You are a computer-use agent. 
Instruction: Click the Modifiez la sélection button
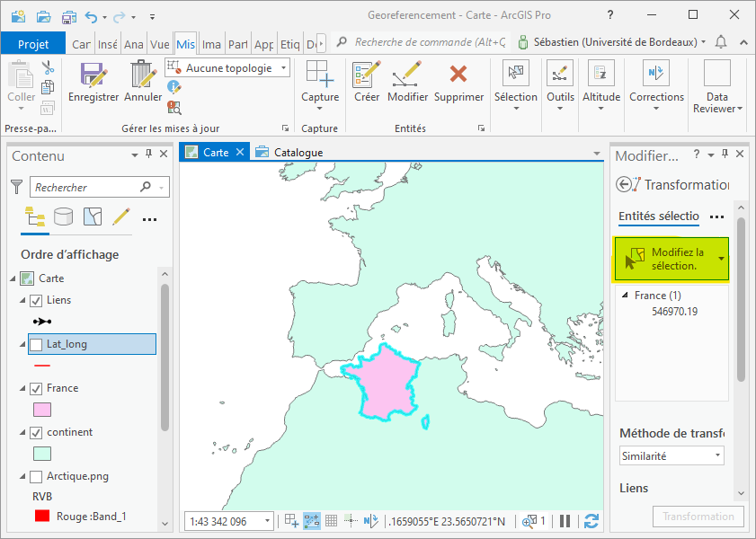tap(665, 259)
